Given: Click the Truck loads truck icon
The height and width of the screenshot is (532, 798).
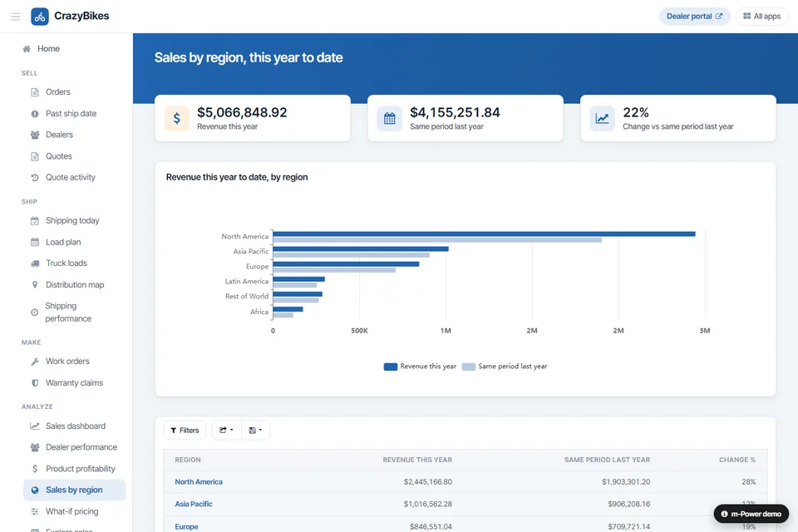Looking at the screenshot, I should [x=35, y=264].
